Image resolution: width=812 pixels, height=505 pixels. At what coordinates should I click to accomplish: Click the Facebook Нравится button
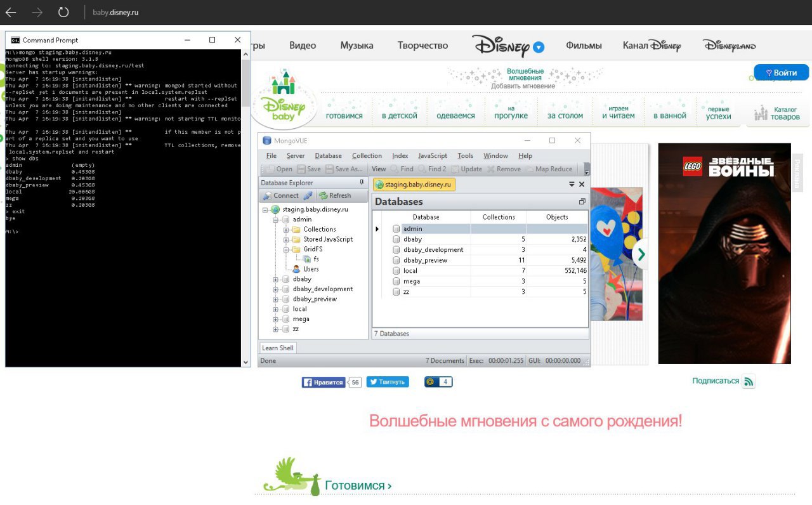click(x=324, y=383)
